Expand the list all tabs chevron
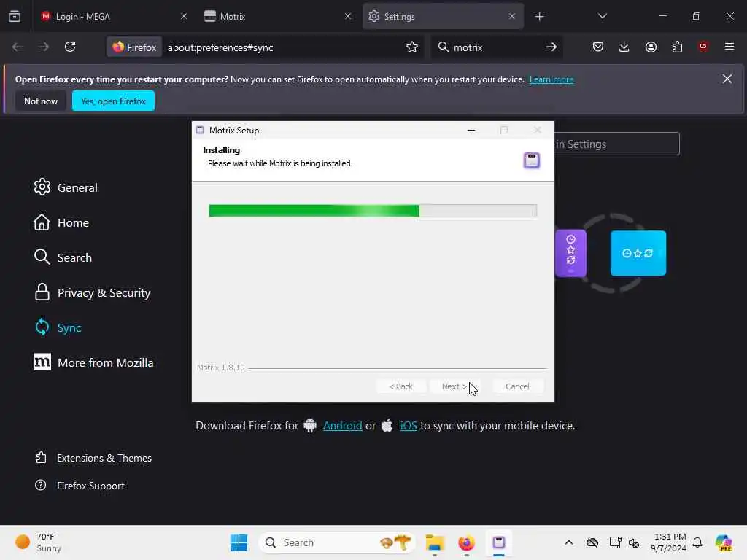The height and width of the screenshot is (560, 747). (x=602, y=16)
